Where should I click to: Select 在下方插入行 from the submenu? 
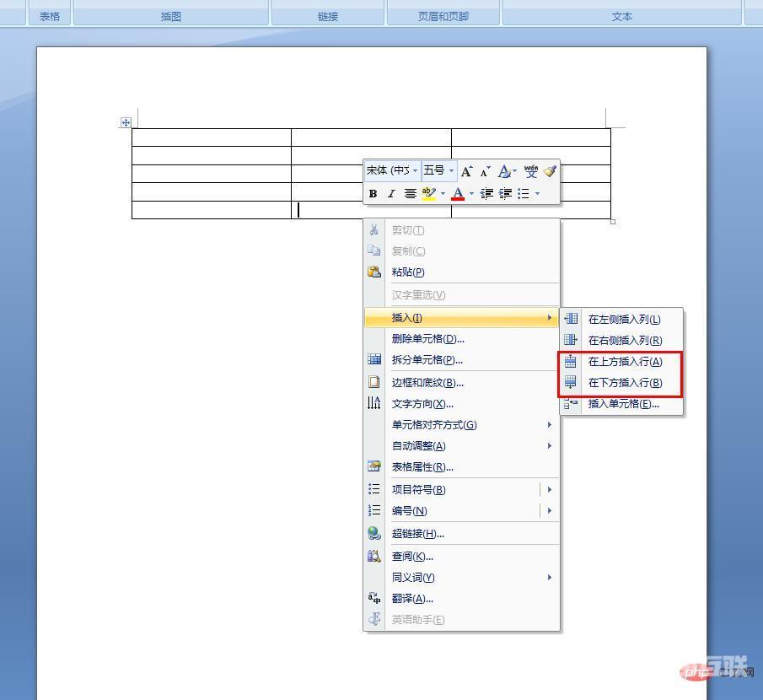(624, 383)
